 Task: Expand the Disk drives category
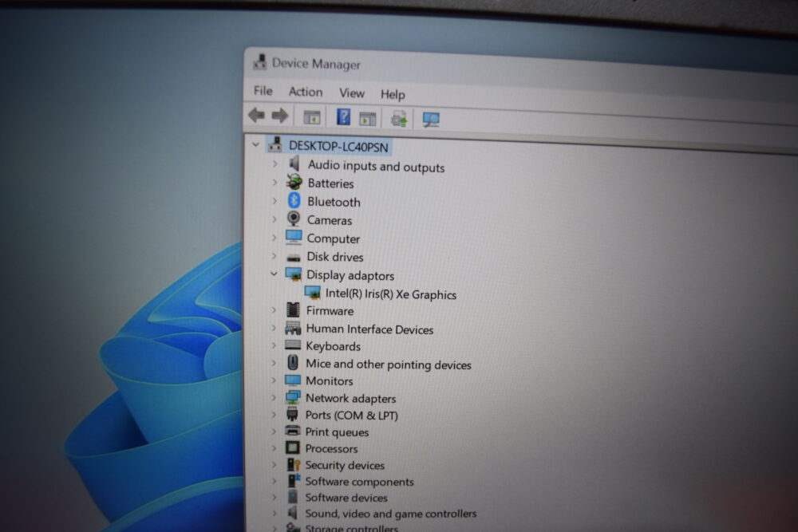pos(275,256)
